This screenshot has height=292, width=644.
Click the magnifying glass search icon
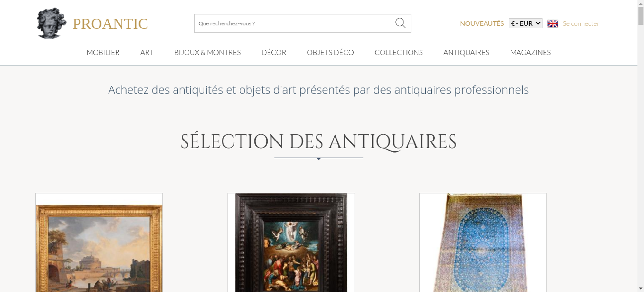coord(400,23)
